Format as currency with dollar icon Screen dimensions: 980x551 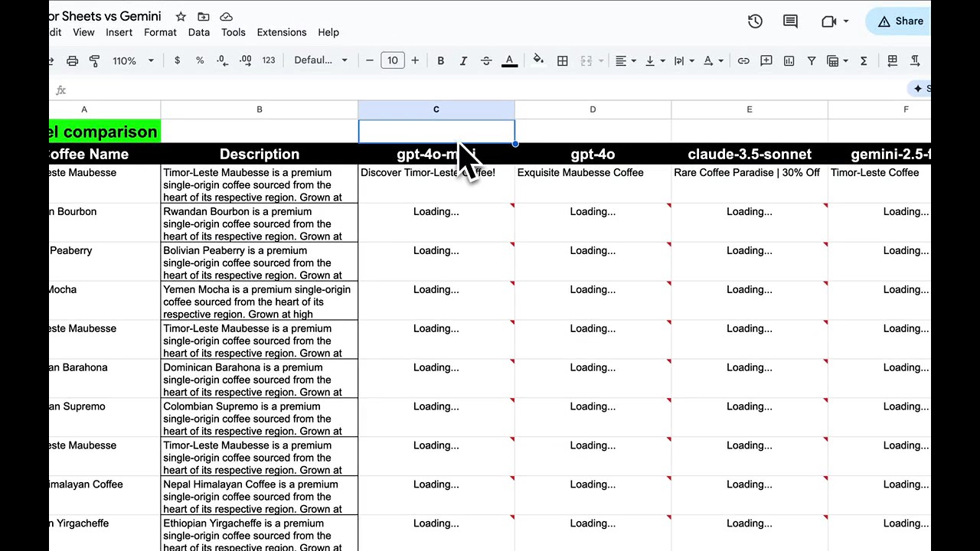[x=177, y=60]
